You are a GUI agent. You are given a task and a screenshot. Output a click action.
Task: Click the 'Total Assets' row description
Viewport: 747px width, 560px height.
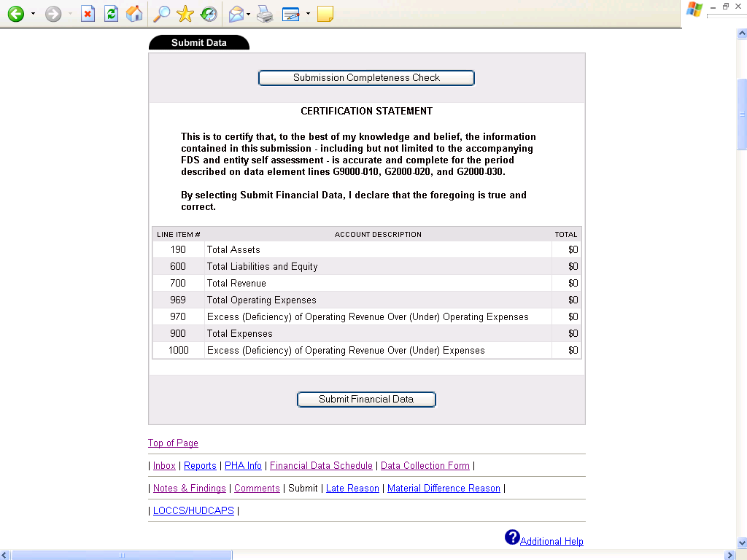coord(233,249)
